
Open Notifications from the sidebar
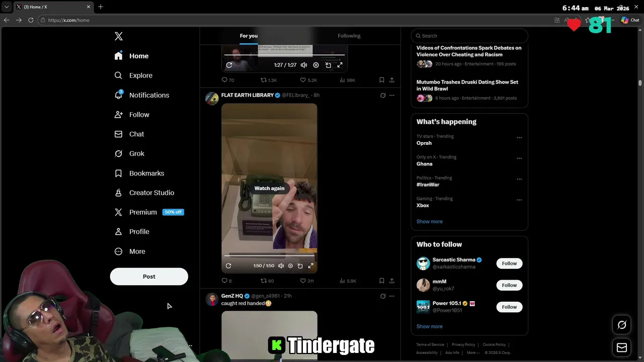click(141, 95)
